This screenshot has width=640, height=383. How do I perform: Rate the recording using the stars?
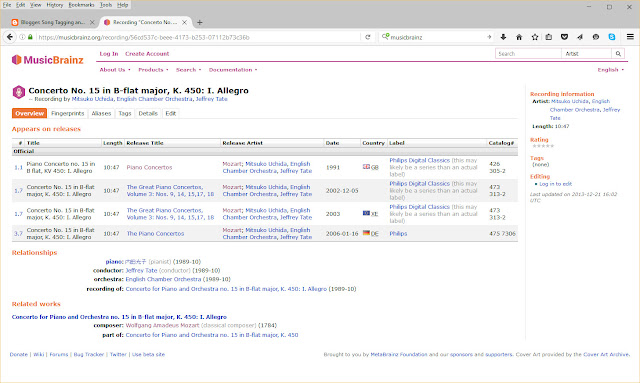[x=543, y=146]
